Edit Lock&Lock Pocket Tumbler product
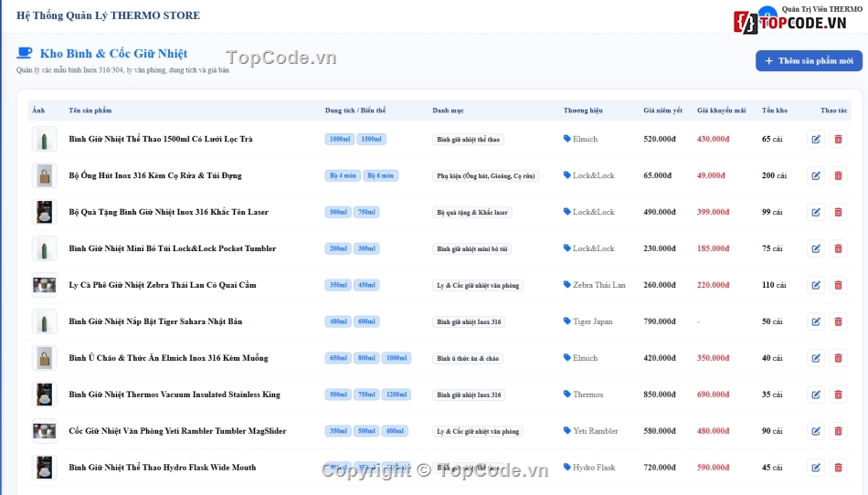The height and width of the screenshot is (495, 868). pyautogui.click(x=816, y=249)
